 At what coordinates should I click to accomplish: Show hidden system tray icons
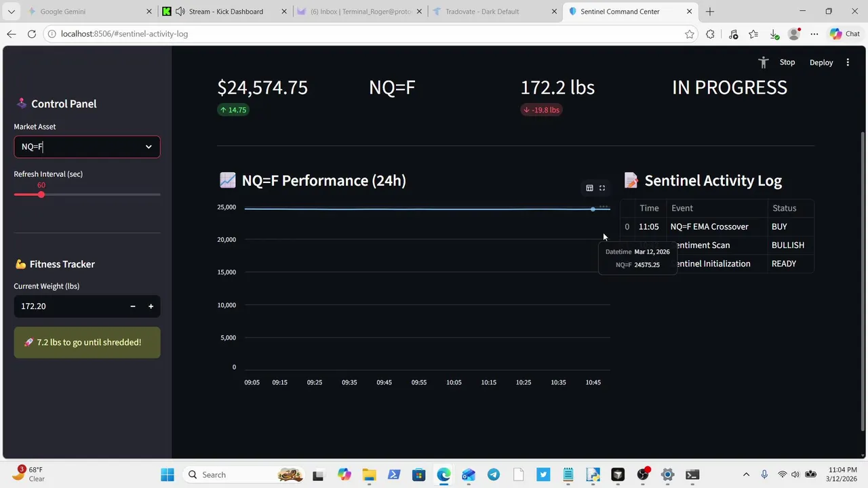(747, 474)
